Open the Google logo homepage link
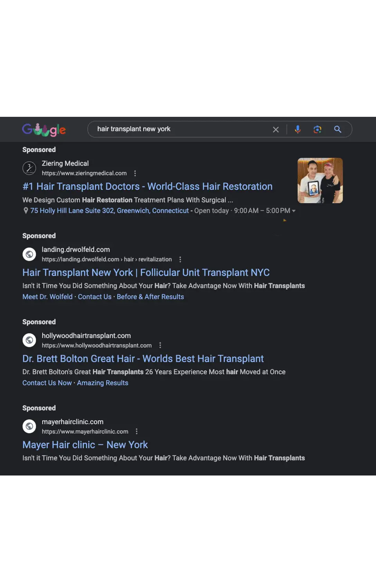This screenshot has height=588, width=376. pyautogui.click(x=44, y=129)
